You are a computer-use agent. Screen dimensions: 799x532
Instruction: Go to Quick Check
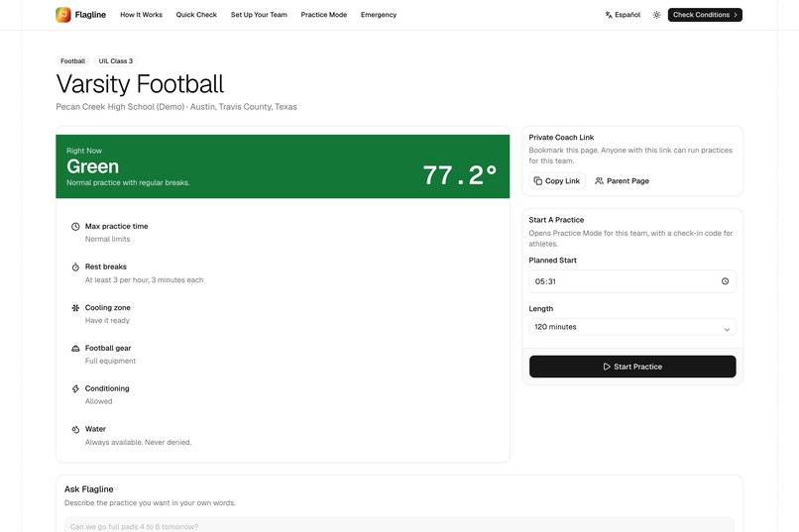coord(196,15)
